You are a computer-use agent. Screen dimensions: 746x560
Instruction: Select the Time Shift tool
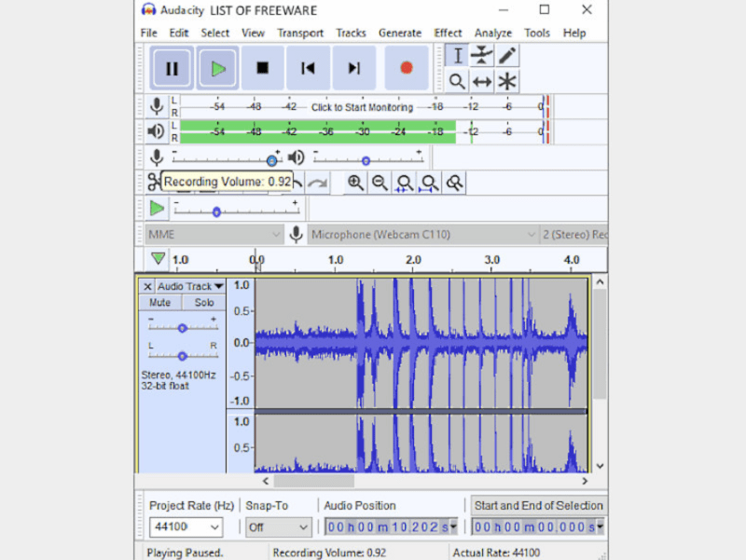point(482,81)
